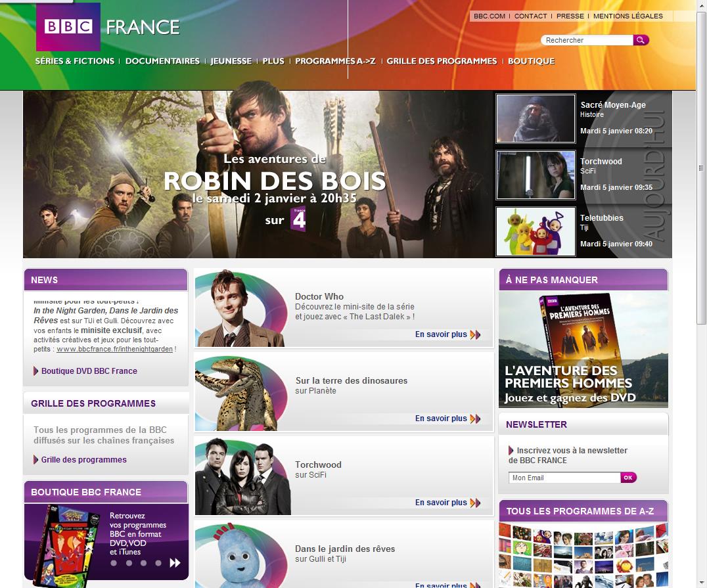
Task: Click the scrollbar up arrow
Action: 701,5
